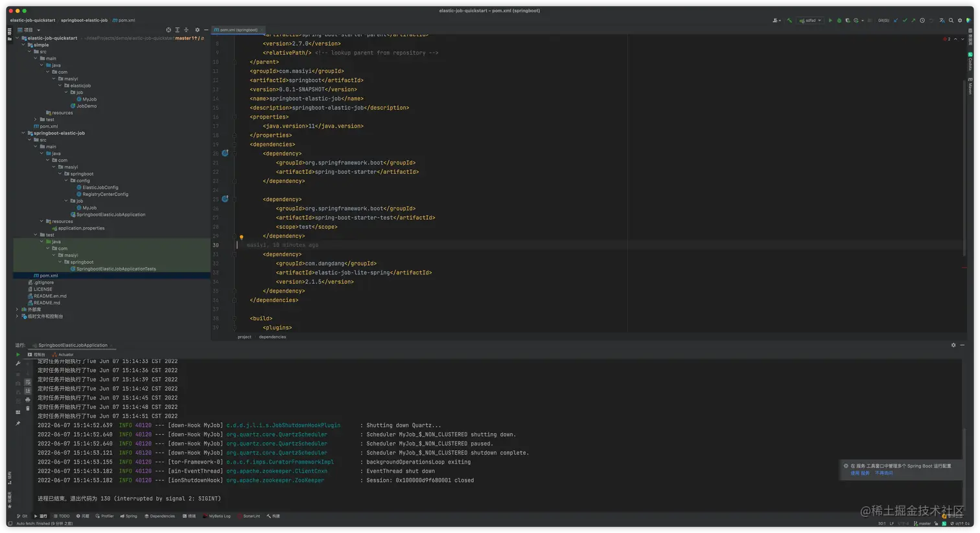Click wrench icon in Run panel

point(18,363)
